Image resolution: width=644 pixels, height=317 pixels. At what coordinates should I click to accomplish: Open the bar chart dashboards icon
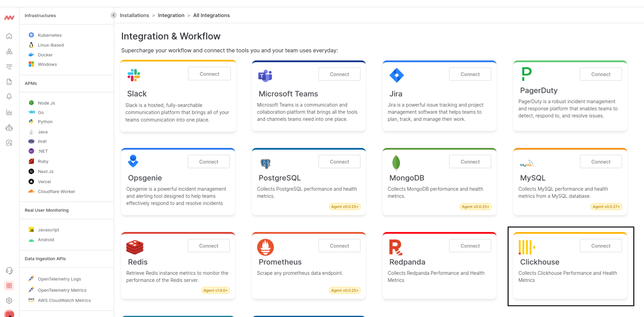9,112
